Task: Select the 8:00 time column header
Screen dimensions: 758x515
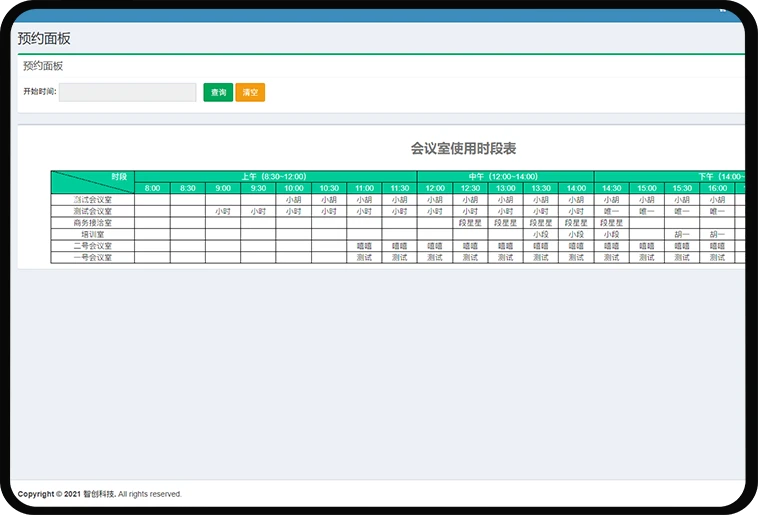Action: click(x=152, y=188)
